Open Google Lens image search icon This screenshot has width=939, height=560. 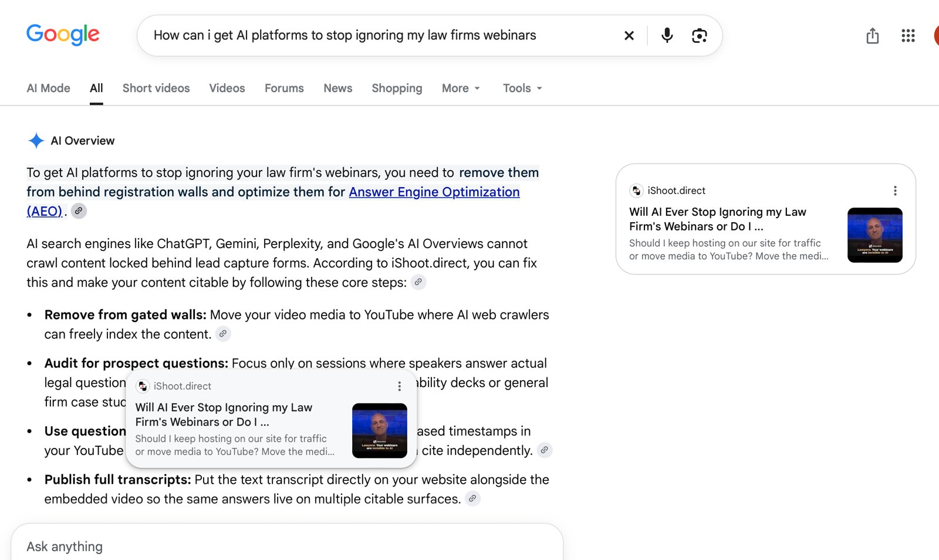(699, 36)
